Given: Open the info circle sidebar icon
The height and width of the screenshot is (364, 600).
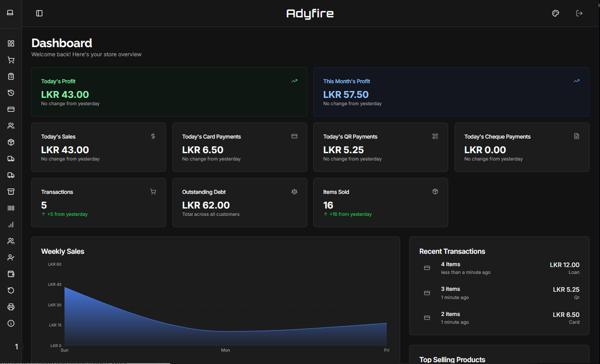Looking at the screenshot, I should point(11,323).
